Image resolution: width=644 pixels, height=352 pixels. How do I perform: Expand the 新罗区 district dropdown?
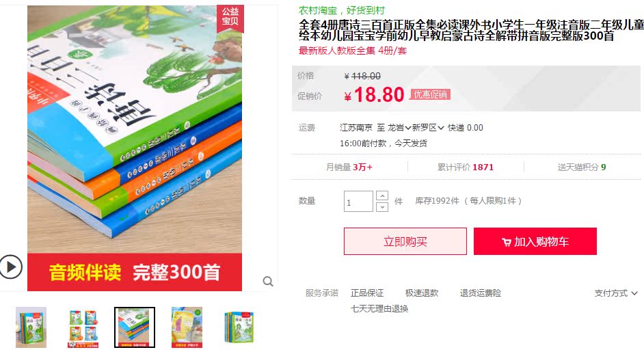pyautogui.click(x=428, y=128)
